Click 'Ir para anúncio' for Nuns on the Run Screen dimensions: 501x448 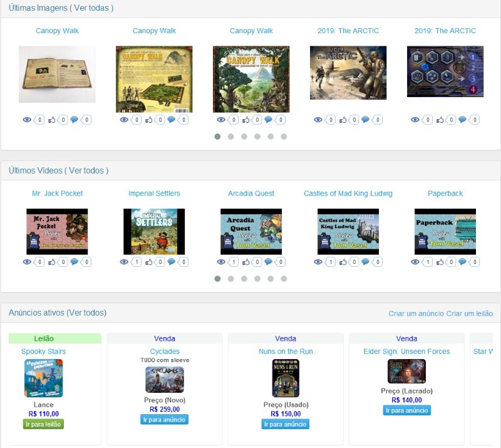[286, 424]
